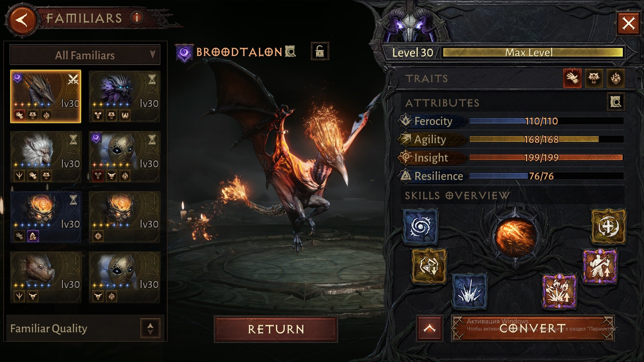Close the familiar details panel
This screenshot has height=362, width=644.
point(628,24)
